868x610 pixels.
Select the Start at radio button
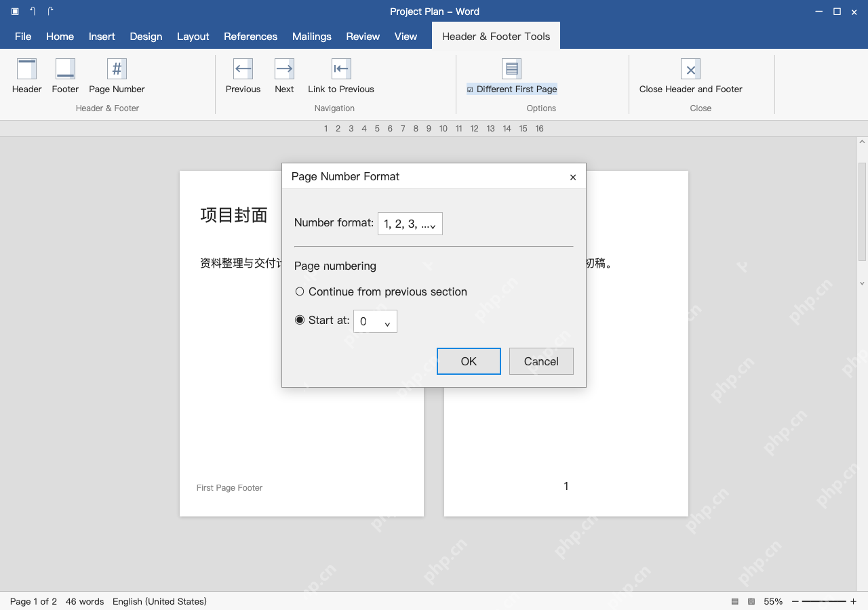300,320
